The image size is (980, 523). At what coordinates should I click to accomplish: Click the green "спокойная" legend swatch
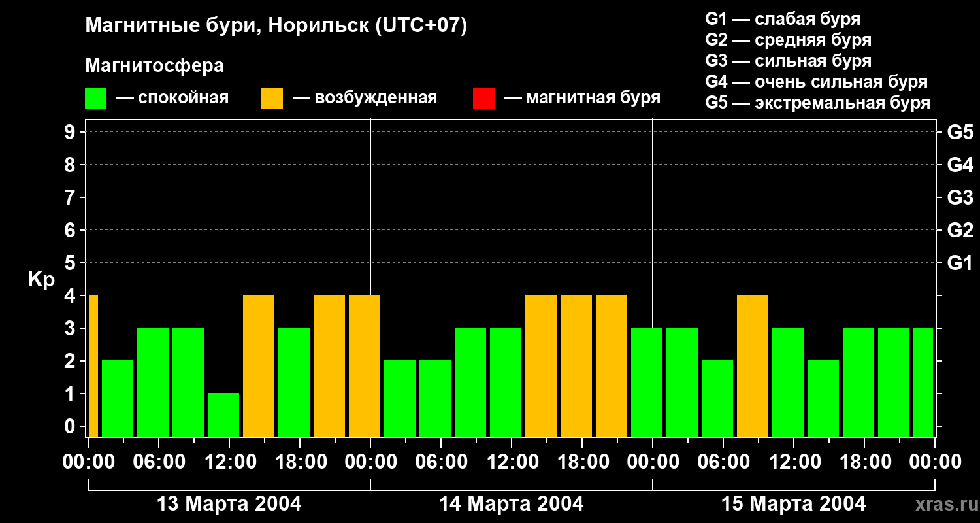point(95,99)
